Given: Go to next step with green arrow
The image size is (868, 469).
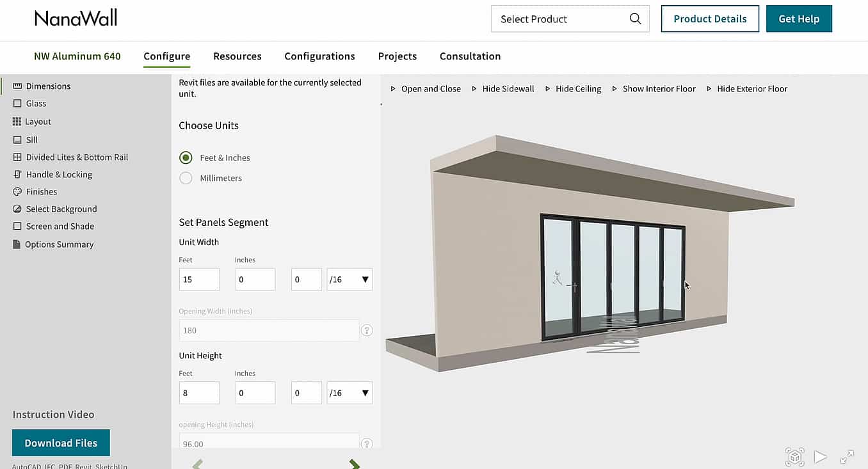Looking at the screenshot, I should click(x=354, y=464).
